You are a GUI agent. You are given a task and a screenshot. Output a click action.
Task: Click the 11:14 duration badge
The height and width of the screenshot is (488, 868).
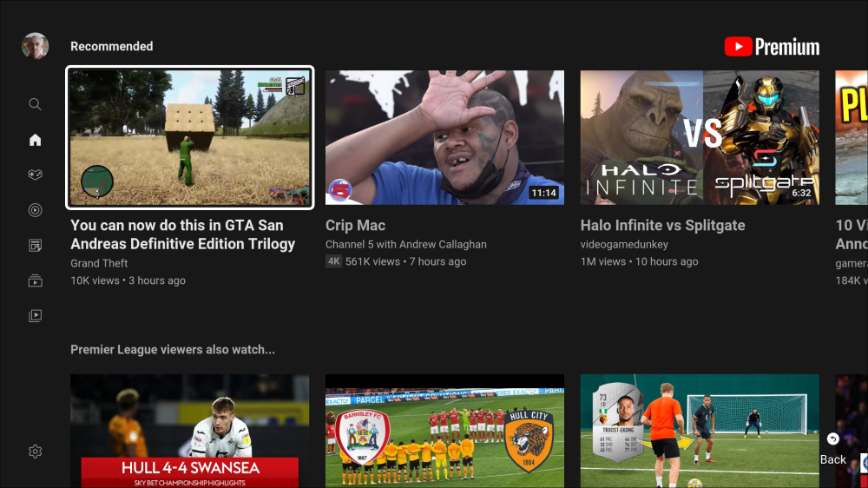click(x=543, y=193)
